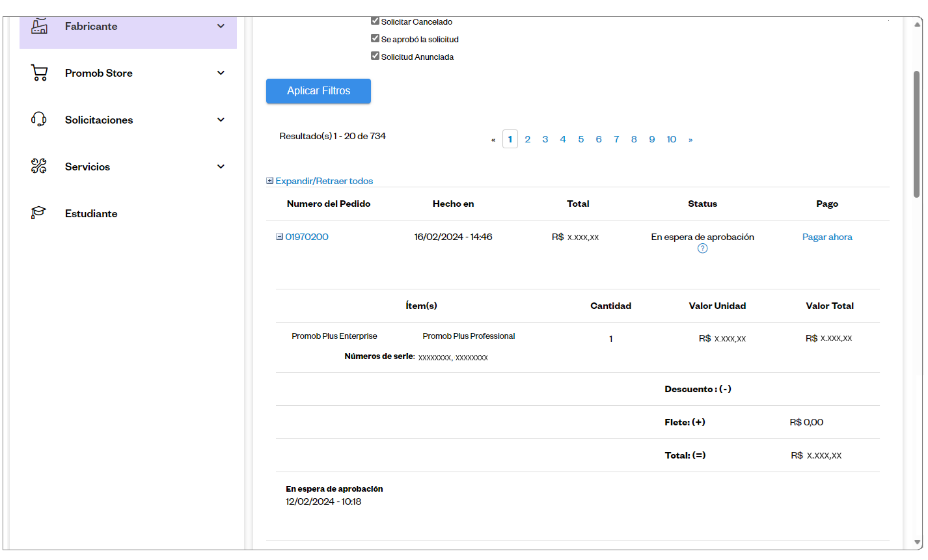Image resolution: width=928 pixels, height=560 pixels.
Task: Collapse order 01970200 using minus icon
Action: point(279,237)
